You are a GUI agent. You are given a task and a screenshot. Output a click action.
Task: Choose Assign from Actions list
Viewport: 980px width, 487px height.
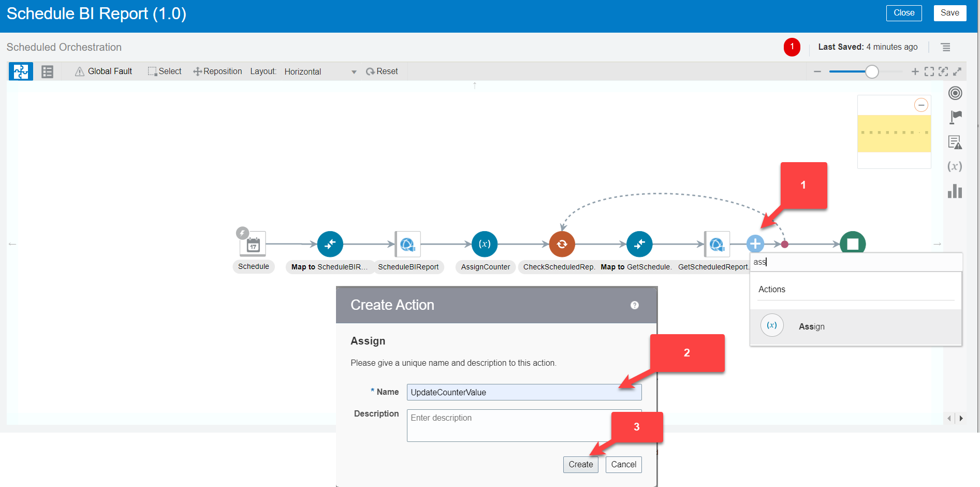pos(811,326)
